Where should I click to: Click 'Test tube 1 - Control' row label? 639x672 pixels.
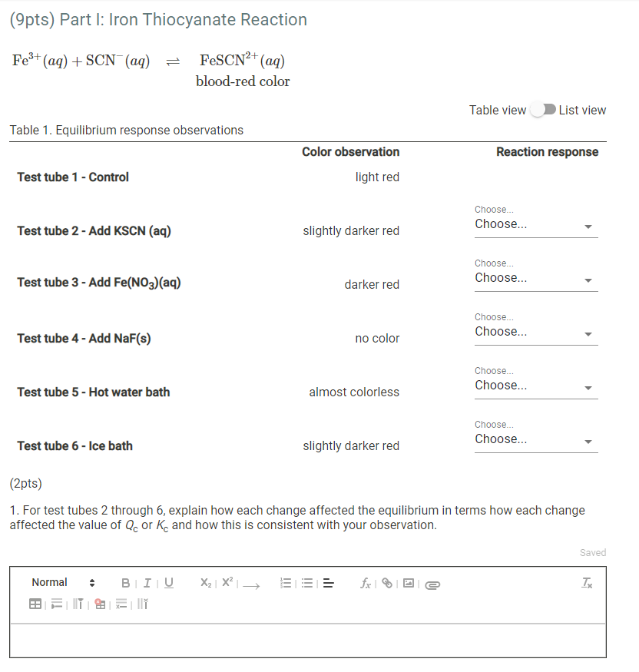click(73, 177)
